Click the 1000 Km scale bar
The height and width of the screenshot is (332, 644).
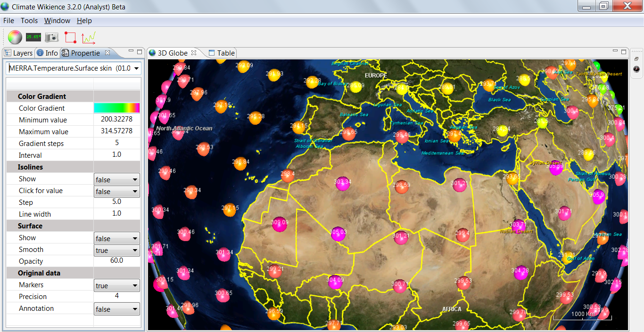coord(583,315)
